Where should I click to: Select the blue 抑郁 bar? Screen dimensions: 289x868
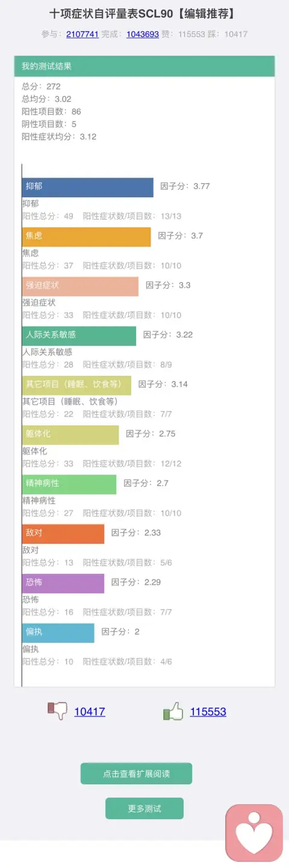point(88,187)
